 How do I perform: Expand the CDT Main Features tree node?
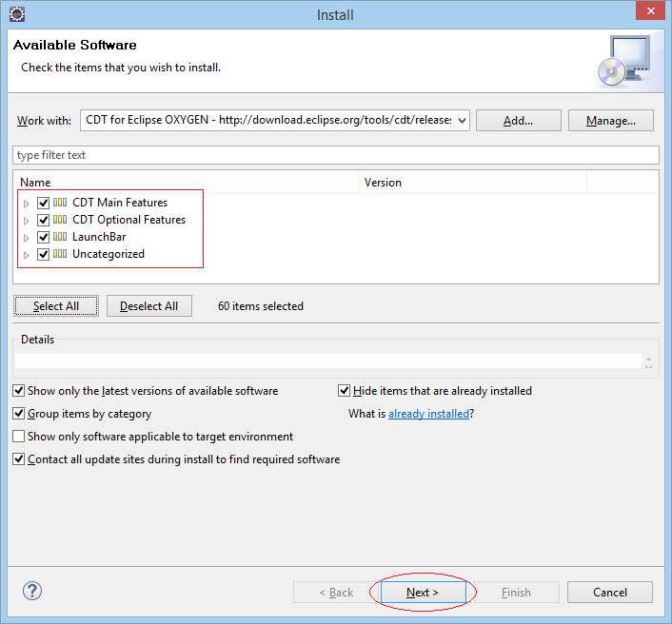click(x=26, y=204)
